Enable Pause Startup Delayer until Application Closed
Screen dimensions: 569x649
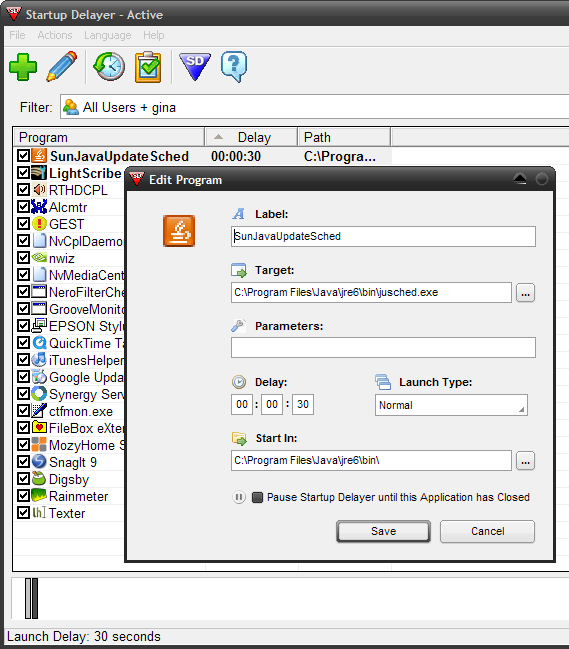point(257,497)
